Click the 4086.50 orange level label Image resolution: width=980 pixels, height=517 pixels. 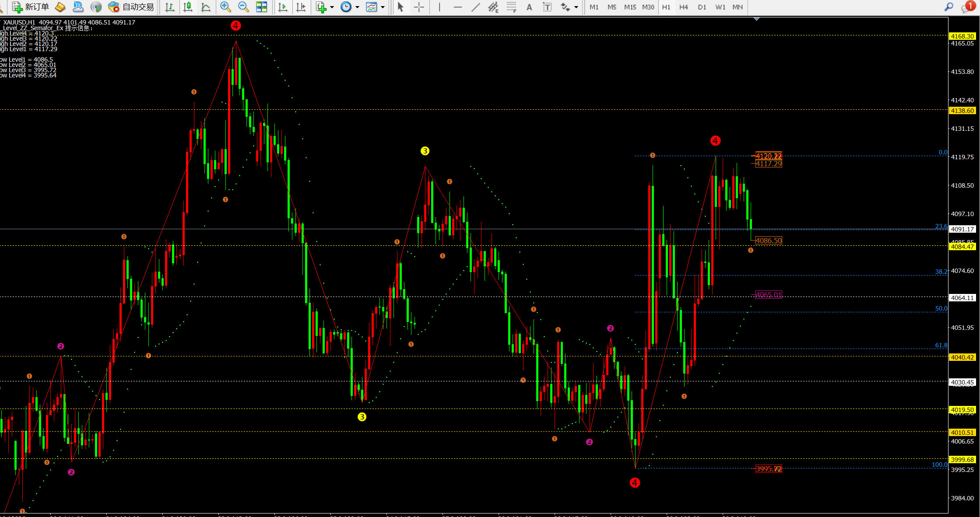pos(769,241)
